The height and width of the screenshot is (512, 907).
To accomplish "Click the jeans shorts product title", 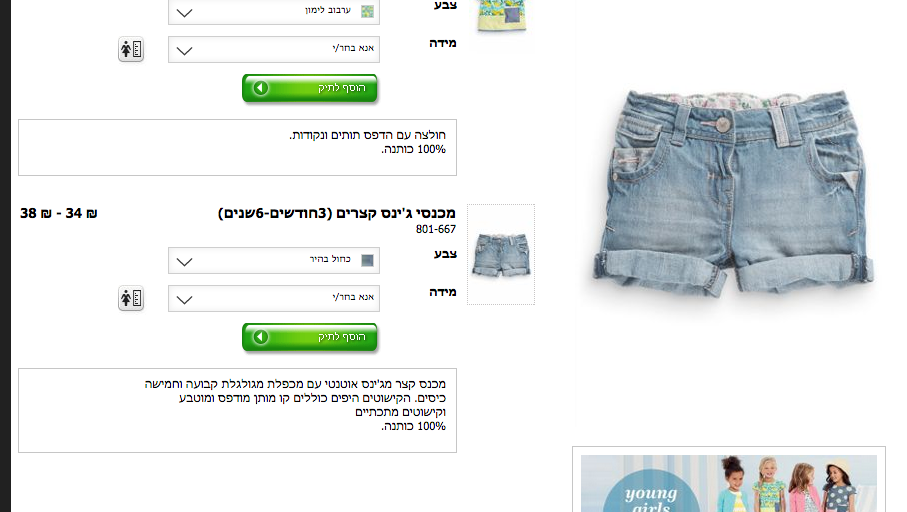I will pos(337,213).
